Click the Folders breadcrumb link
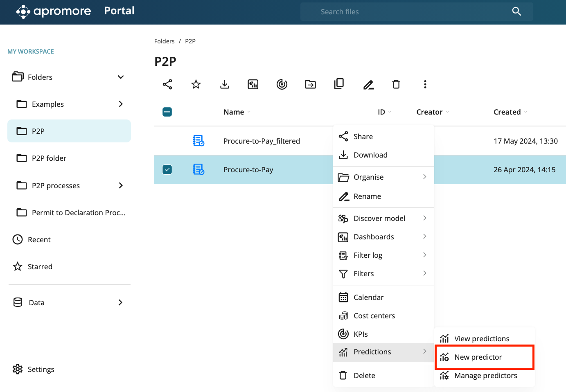Image resolution: width=566 pixels, height=392 pixels. point(164,41)
